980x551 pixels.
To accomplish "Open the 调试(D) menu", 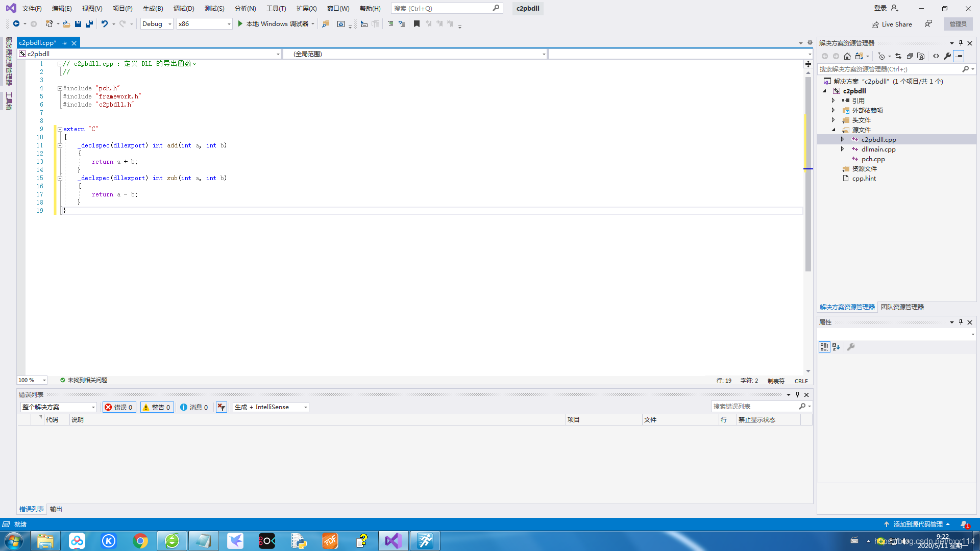I will coord(184,8).
